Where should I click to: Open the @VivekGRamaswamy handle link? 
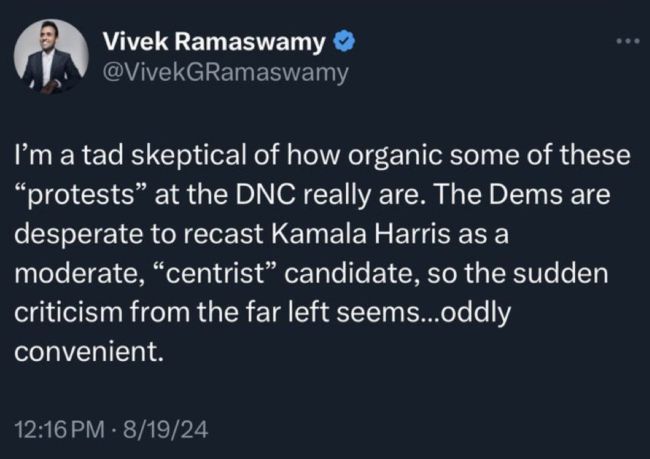[x=226, y=72]
